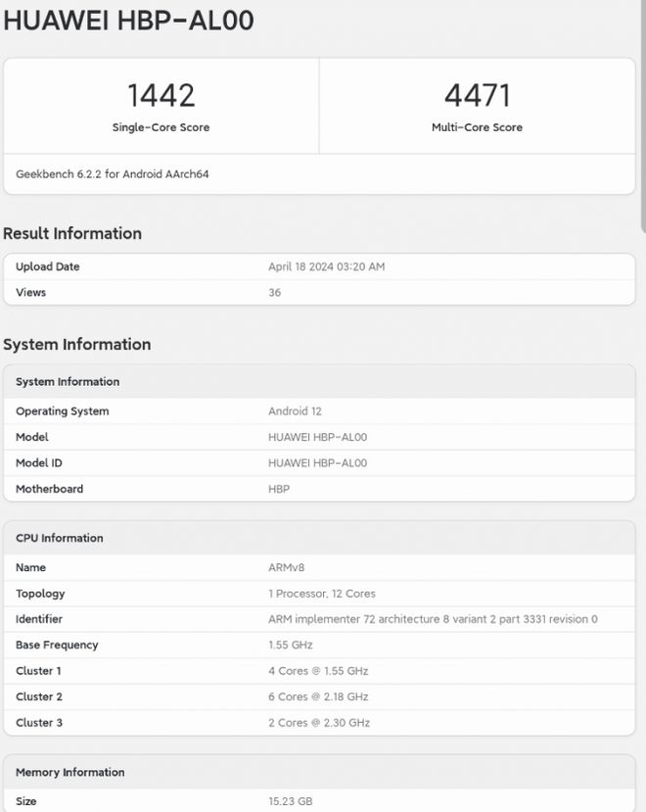Click the vertical scrollbar thumb at right edge

click(x=643, y=115)
